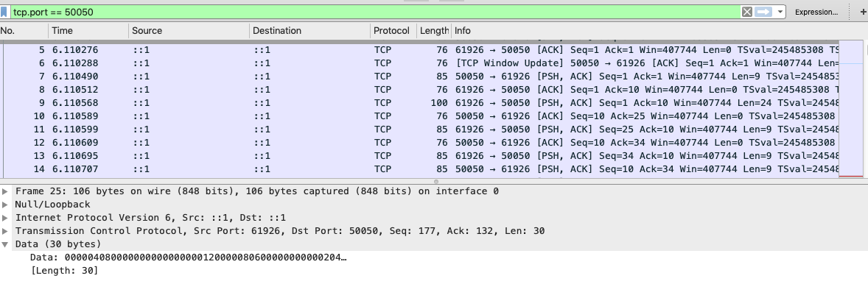Select the Data (30 bytes) row text
Screen dimensions: 868x284
58,244
